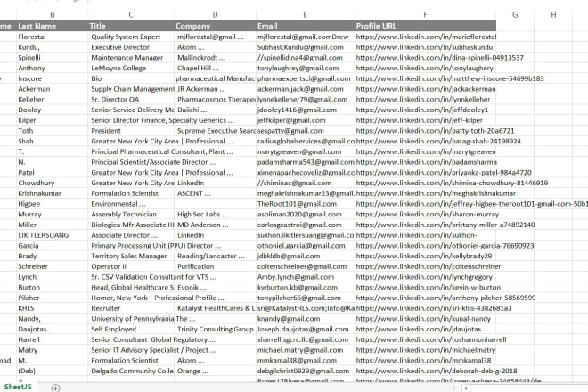Screen dimensions: 588x392
Task: Click the ackerman.jack@gmail.com cell
Action: (x=306, y=89)
